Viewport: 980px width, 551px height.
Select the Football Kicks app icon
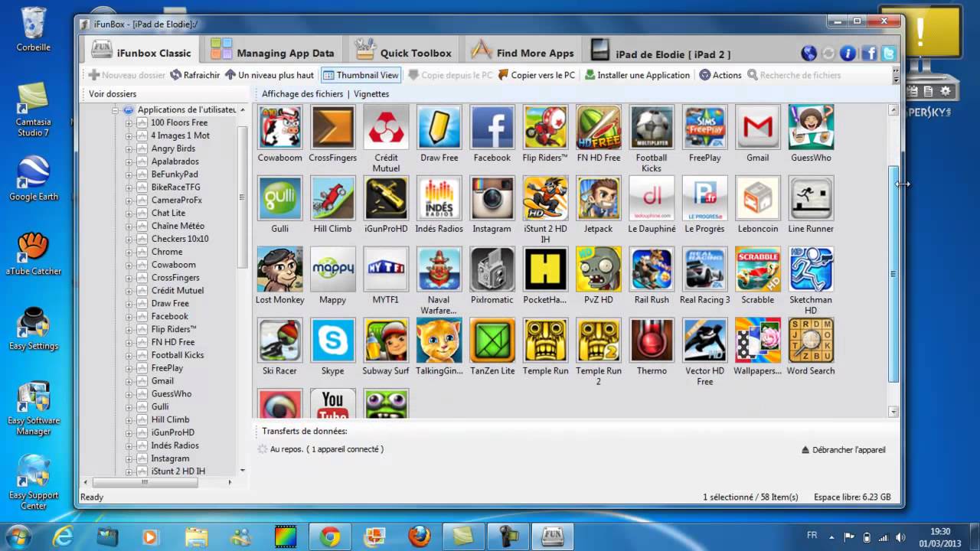click(652, 127)
